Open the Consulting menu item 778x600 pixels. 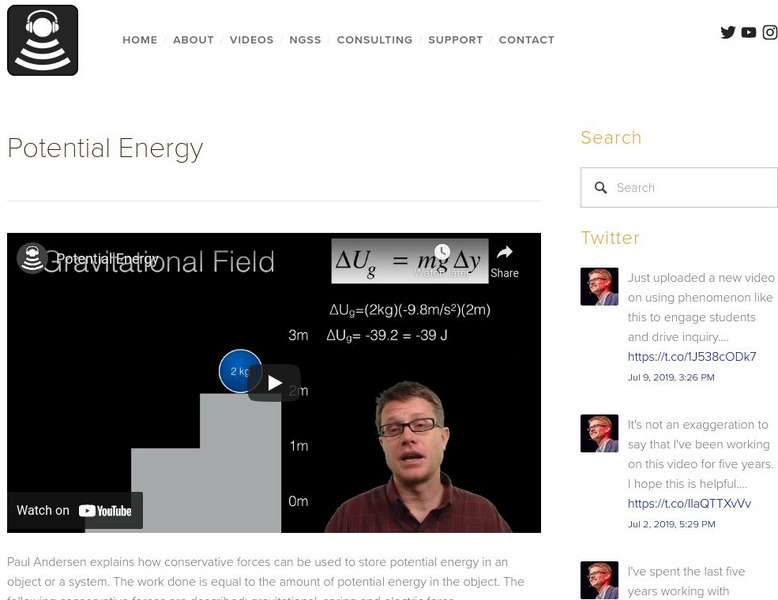374,40
